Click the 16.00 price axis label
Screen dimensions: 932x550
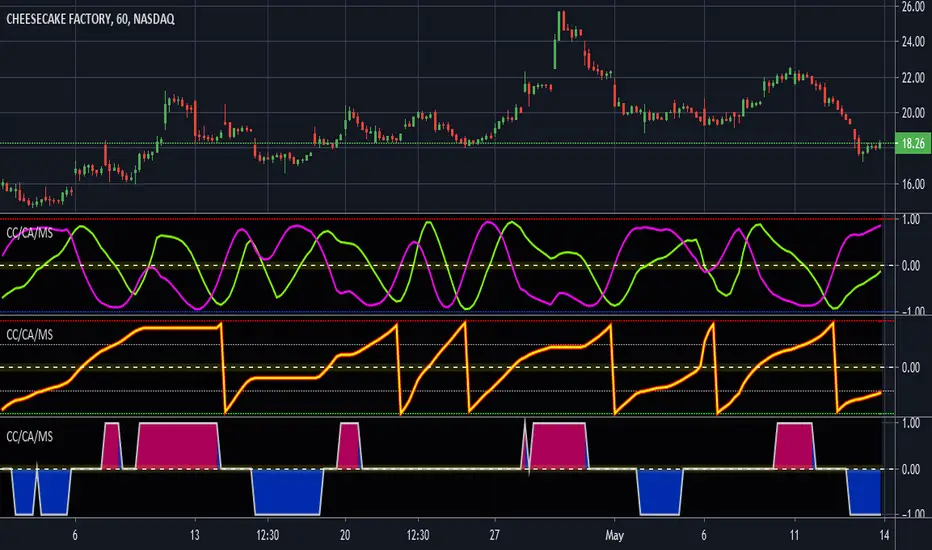(x=913, y=184)
